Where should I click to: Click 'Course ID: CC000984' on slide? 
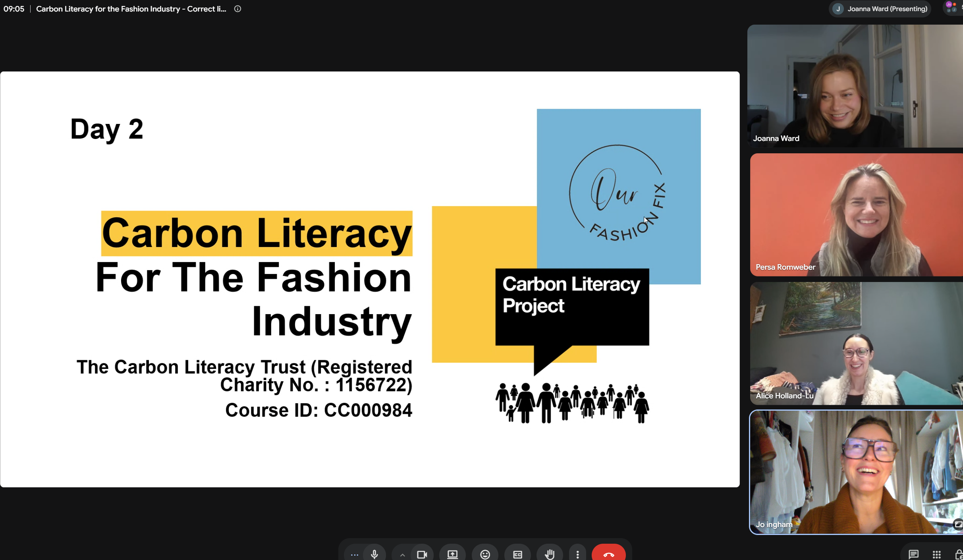click(318, 410)
